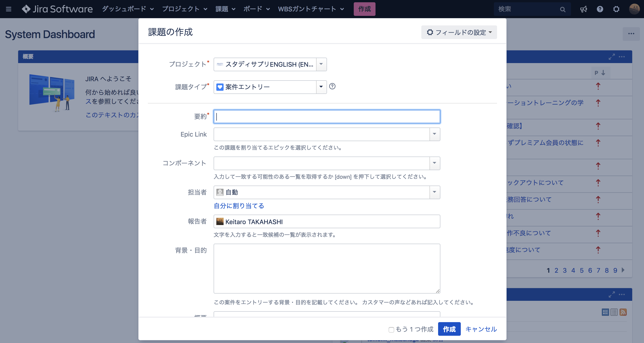This screenshot has height=343, width=644.
Task: Open the administration gear icon
Action: coord(616,9)
